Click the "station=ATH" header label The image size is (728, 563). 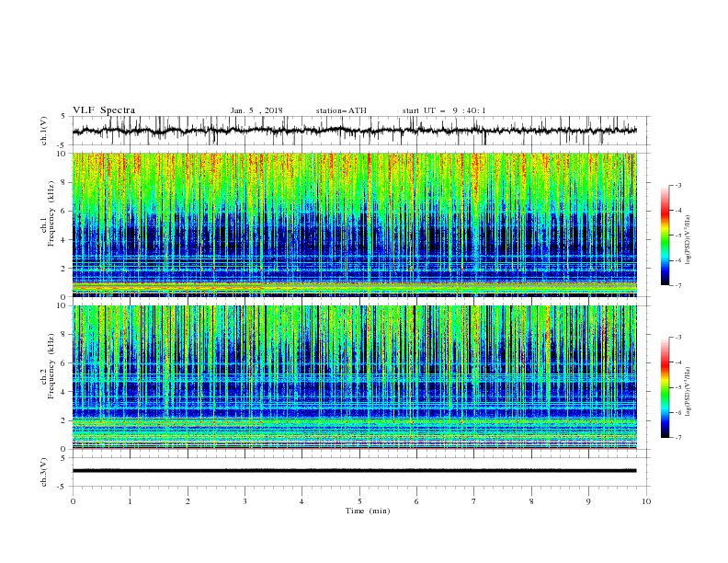tap(341, 110)
